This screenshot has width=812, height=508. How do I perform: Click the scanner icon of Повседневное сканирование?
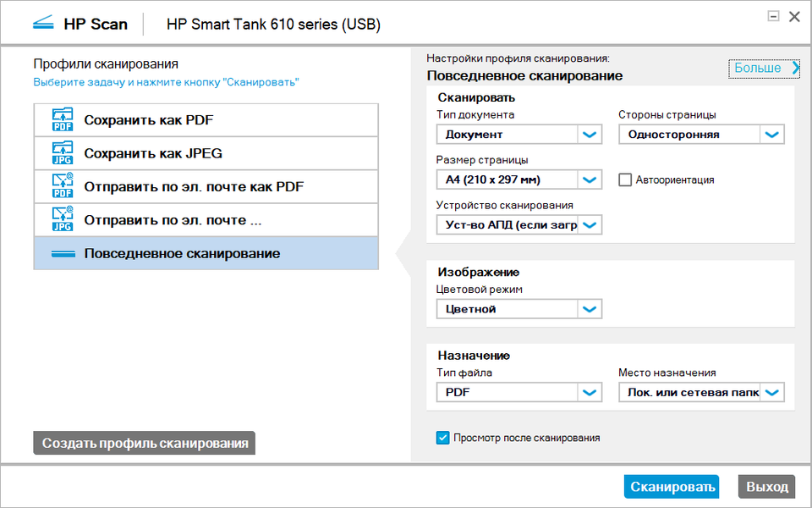pos(63,254)
